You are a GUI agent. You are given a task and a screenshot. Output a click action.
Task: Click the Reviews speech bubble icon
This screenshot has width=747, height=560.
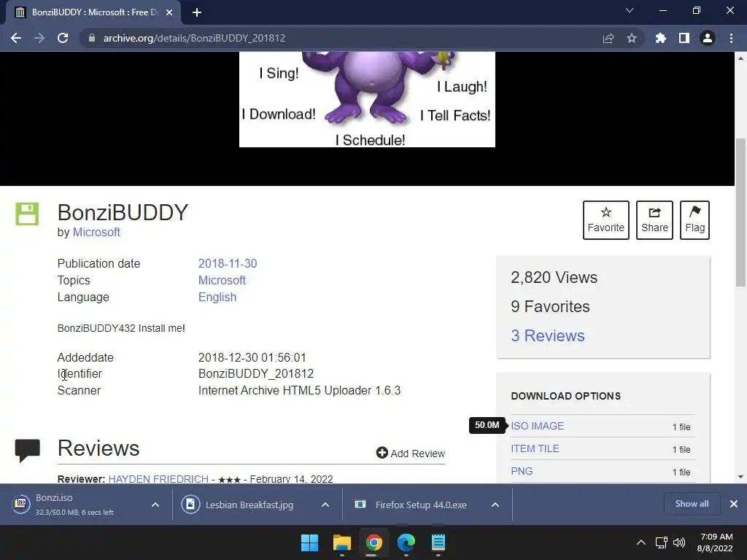28,451
